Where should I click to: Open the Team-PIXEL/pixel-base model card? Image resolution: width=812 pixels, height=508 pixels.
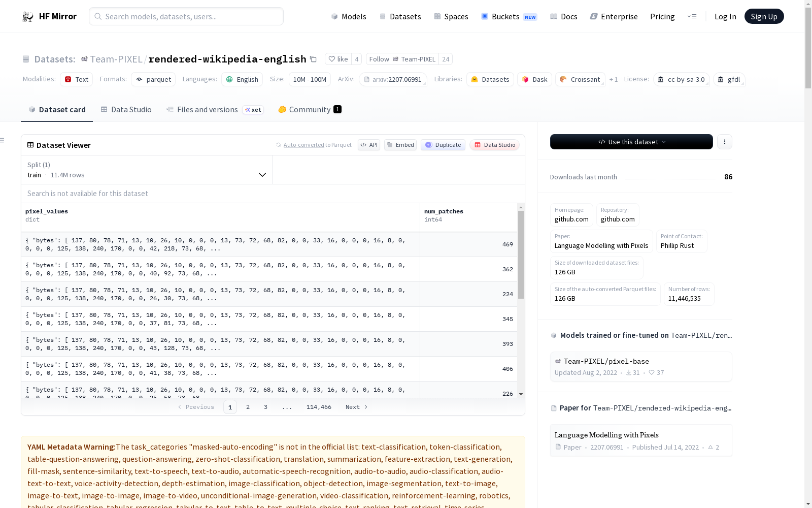(641, 366)
